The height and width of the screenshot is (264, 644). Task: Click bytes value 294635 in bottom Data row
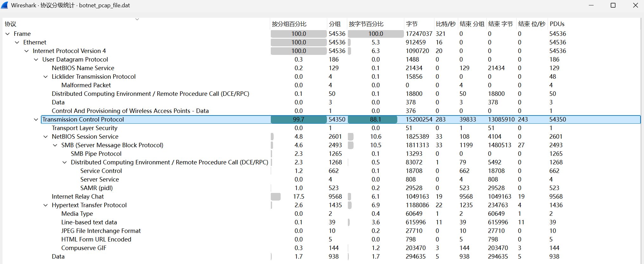pos(416,256)
